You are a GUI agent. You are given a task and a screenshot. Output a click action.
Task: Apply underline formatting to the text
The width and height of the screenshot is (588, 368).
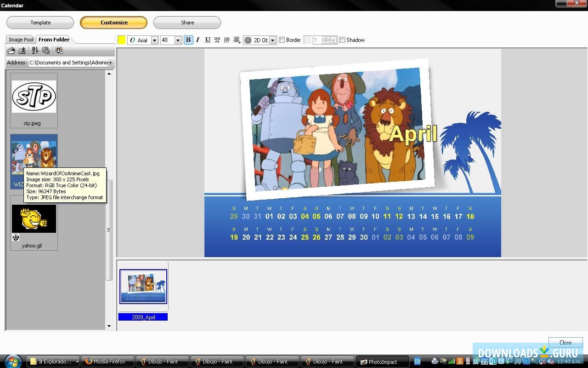click(x=208, y=40)
